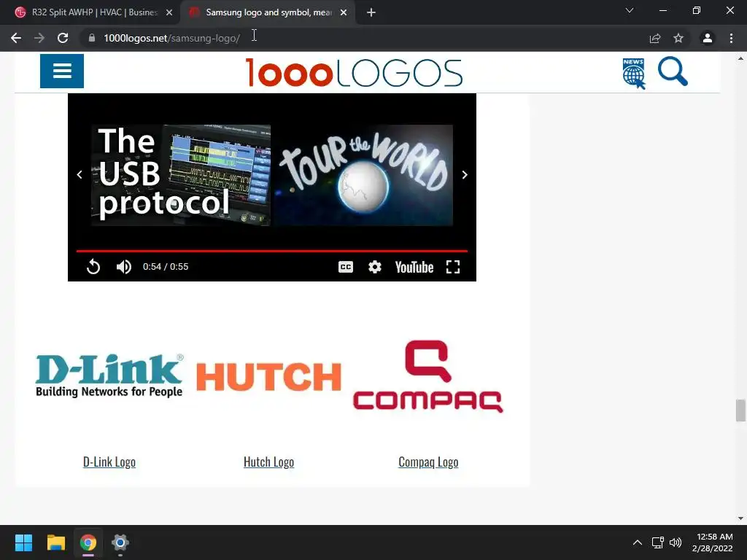Click the scrollbar up arrow
The height and width of the screenshot is (560, 747).
pos(740,58)
